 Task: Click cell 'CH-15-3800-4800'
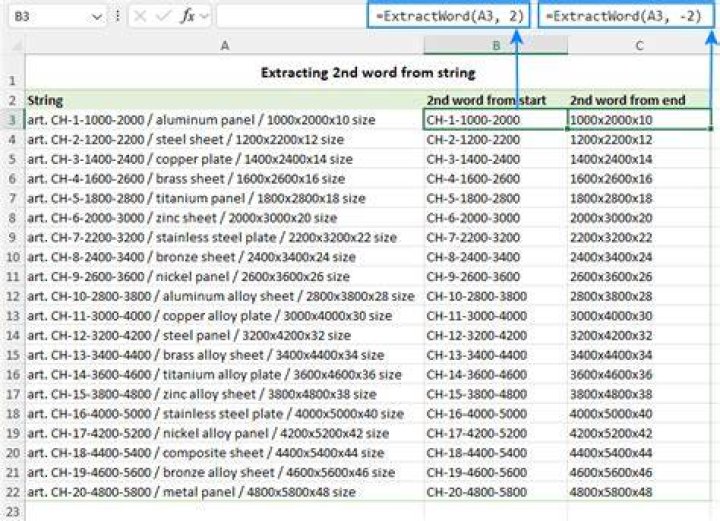[495, 394]
